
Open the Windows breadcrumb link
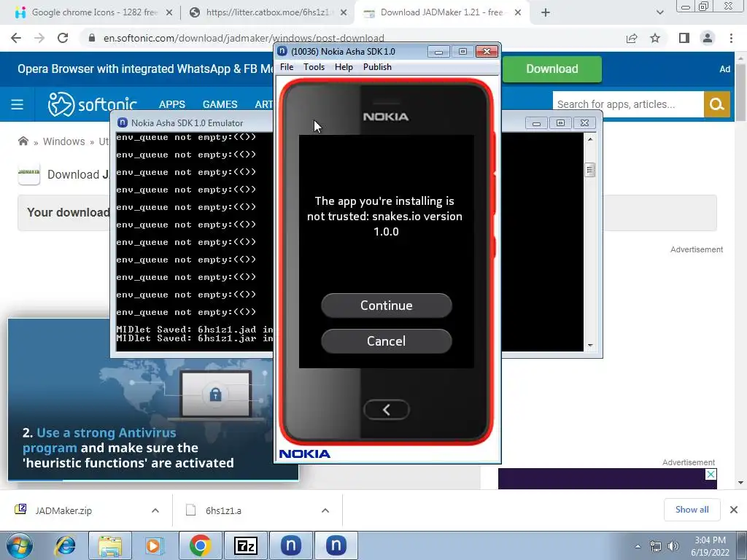(x=64, y=141)
